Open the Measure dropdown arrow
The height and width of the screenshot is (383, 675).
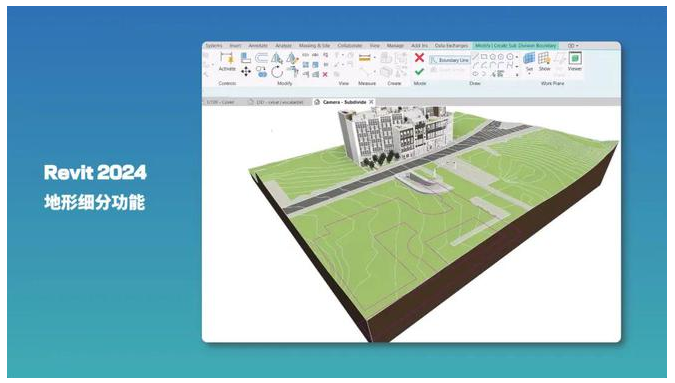pos(375,57)
